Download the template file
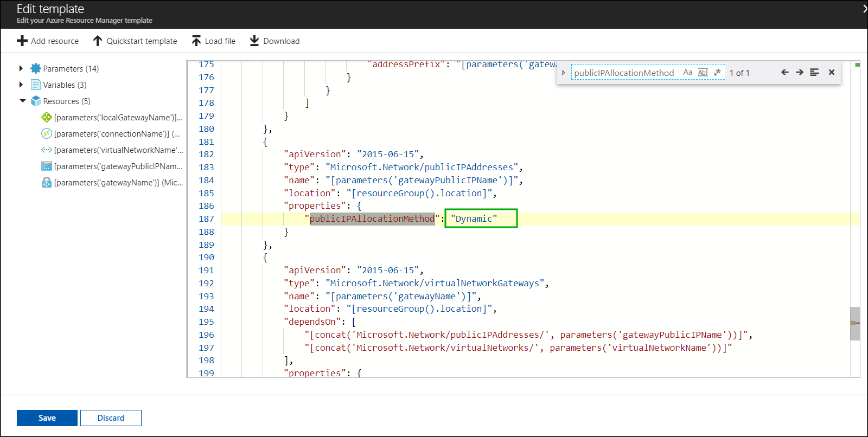Screen dimensions: 868x437 tap(275, 41)
